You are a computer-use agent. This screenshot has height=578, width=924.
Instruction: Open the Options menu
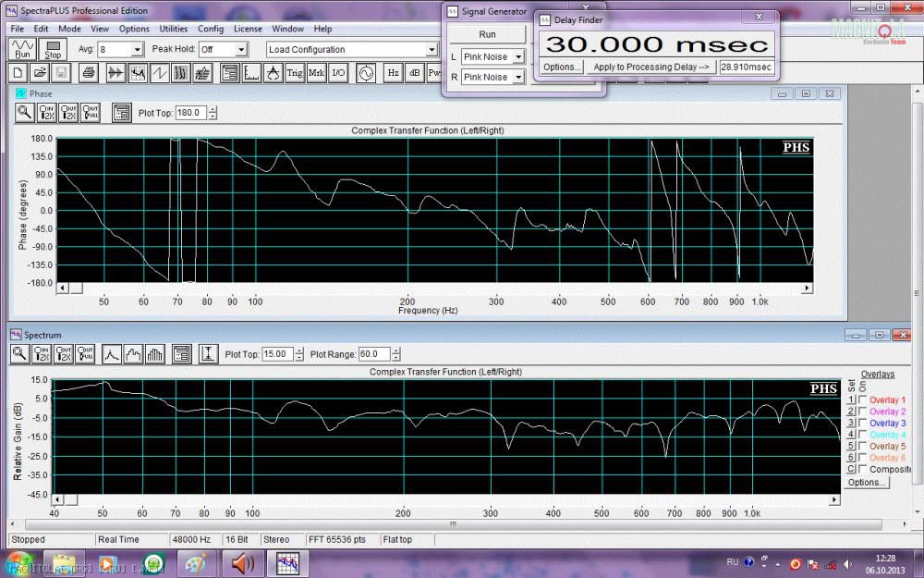[x=134, y=29]
